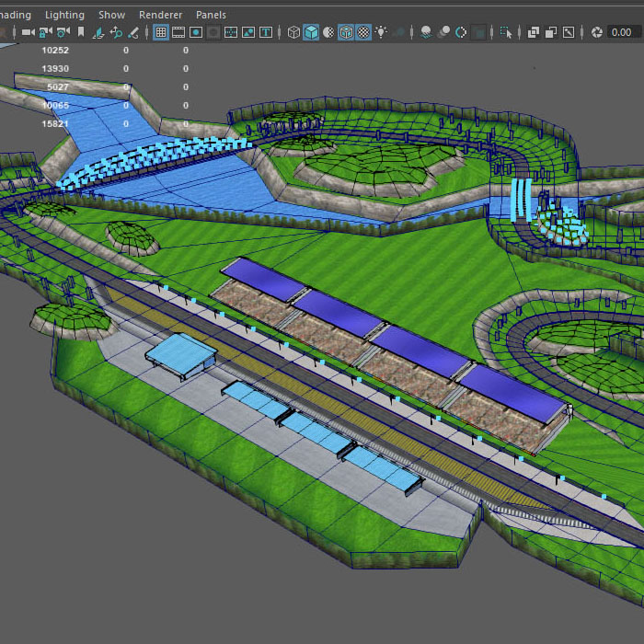Toggle the Film Gate display
Image resolution: width=644 pixels, height=644 pixels.
(x=178, y=32)
